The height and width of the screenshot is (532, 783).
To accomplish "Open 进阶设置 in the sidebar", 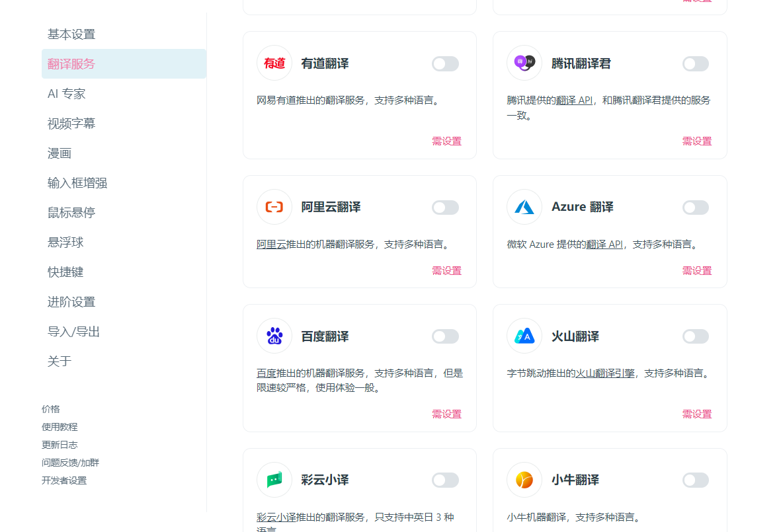I will pyautogui.click(x=124, y=302).
